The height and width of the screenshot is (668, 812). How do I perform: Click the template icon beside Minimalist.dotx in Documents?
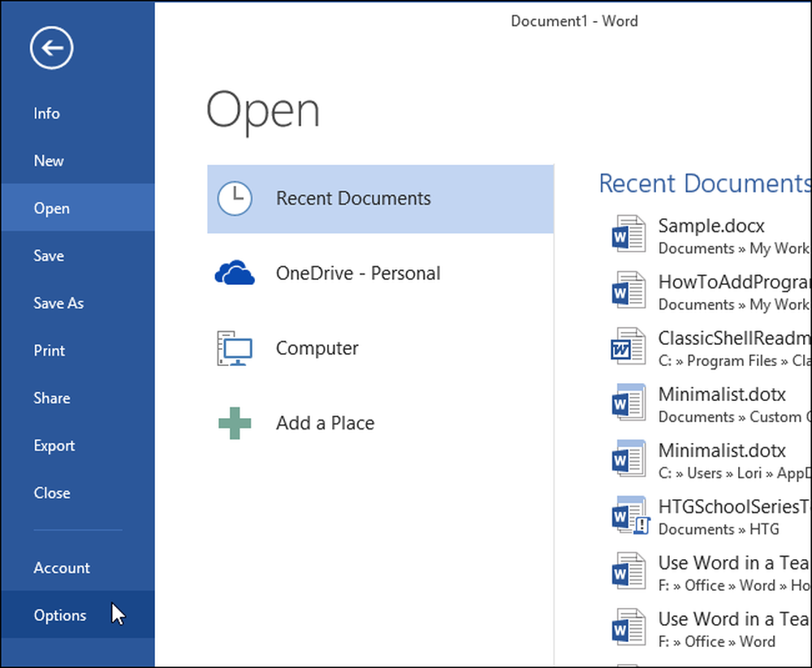(x=628, y=403)
